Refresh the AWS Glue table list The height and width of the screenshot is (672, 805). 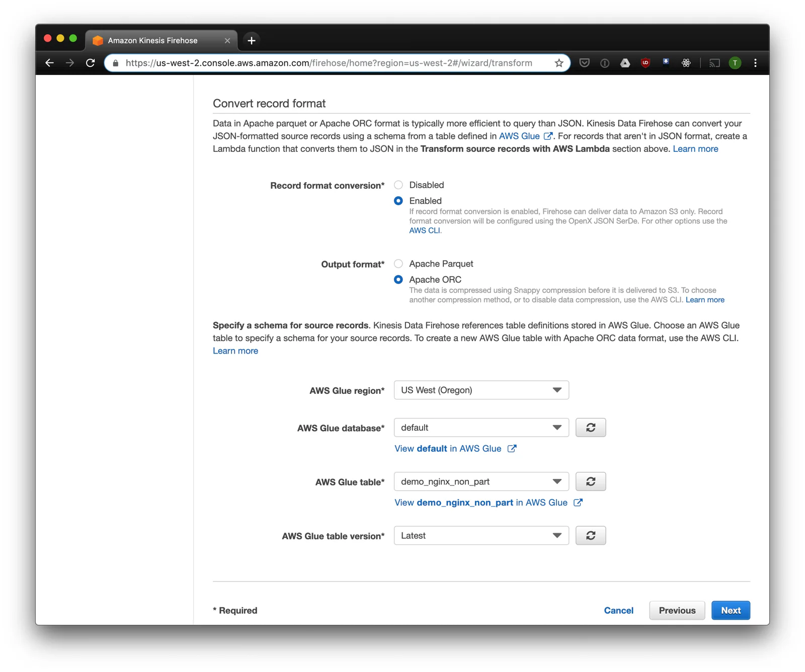tap(591, 481)
